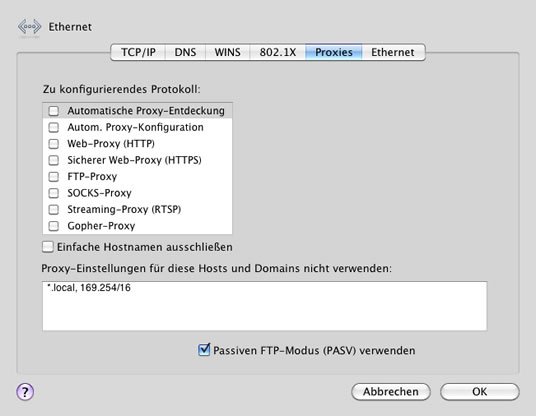Enable Sicherer Web-Proxy (HTTPS)

54,160
